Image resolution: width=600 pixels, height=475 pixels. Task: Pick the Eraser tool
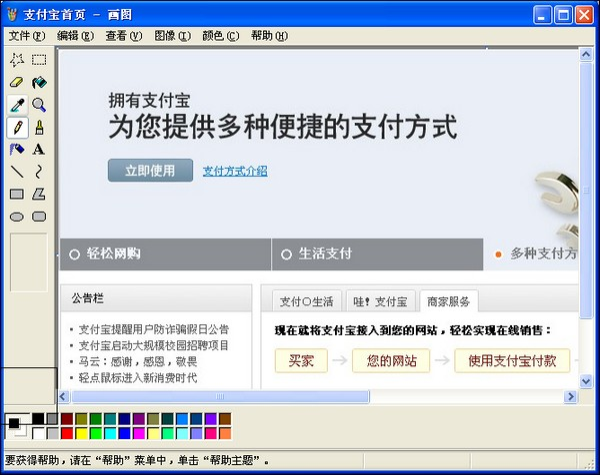click(17, 82)
